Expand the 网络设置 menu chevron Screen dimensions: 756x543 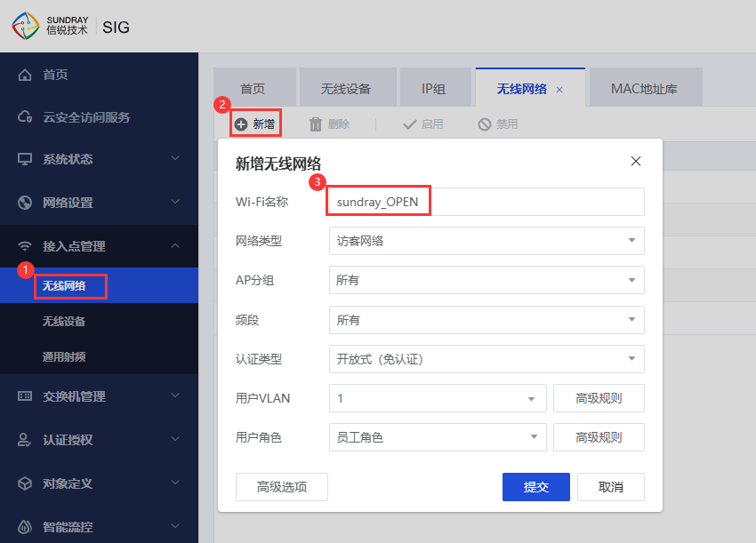pyautogui.click(x=175, y=202)
